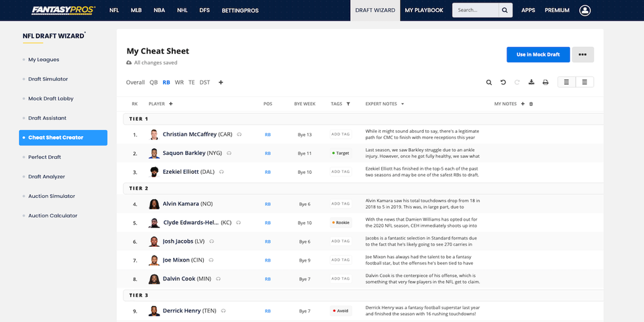The width and height of the screenshot is (644, 322).
Task: Change Saquon Barkley's Target tag
Action: [x=341, y=153]
